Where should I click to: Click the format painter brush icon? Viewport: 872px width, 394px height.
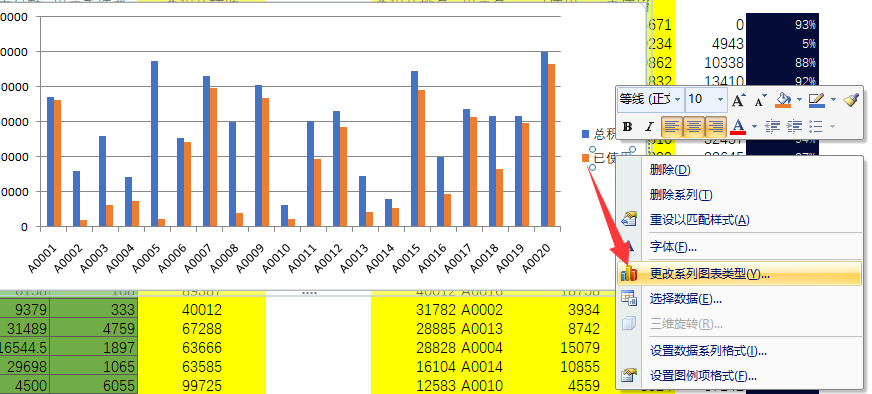tap(851, 100)
